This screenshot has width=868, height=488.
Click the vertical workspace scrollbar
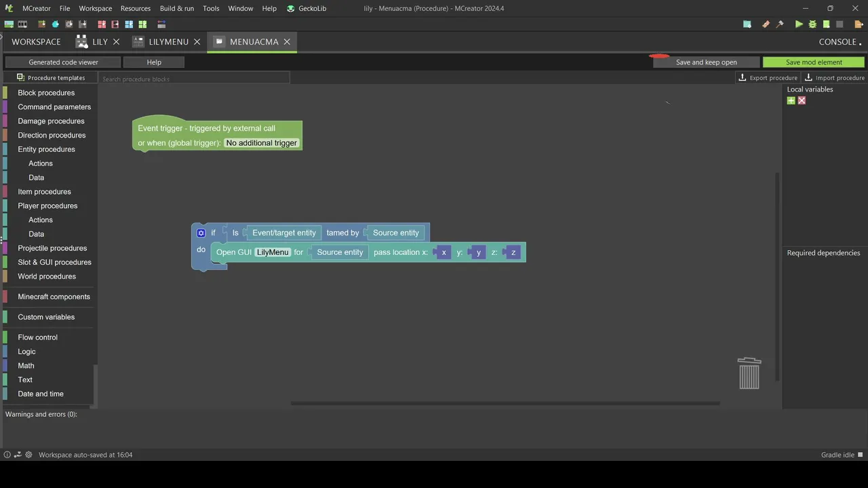[x=778, y=277]
